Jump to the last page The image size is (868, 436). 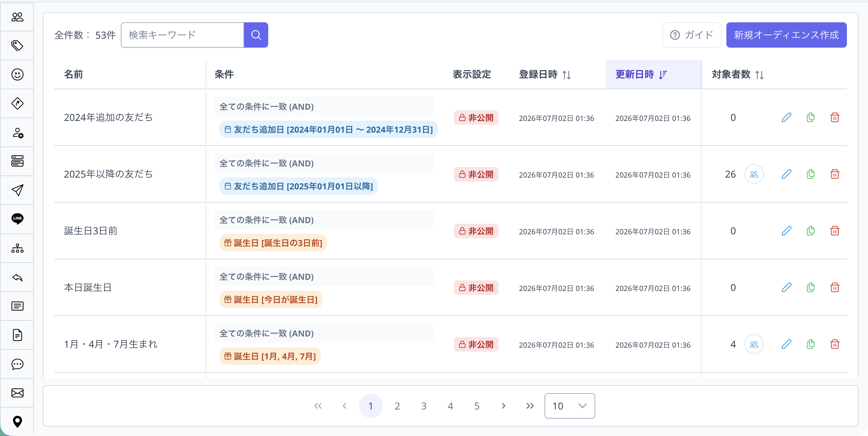[x=530, y=406]
